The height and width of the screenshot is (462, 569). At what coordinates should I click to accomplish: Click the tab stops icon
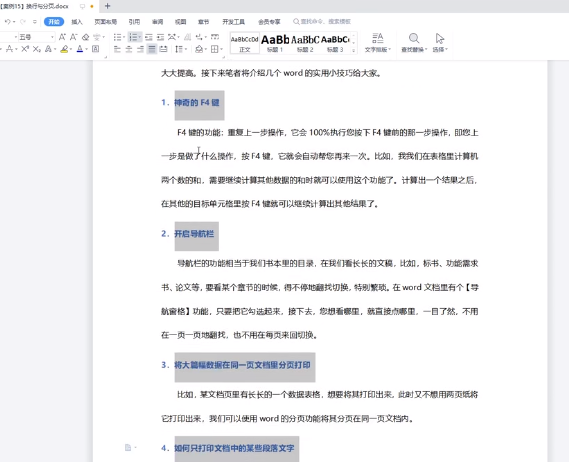pyautogui.click(x=215, y=37)
